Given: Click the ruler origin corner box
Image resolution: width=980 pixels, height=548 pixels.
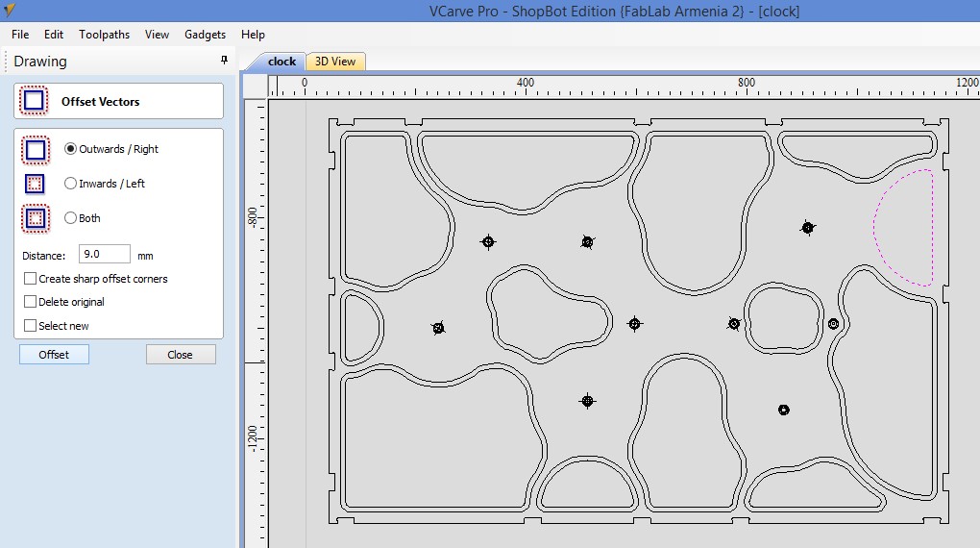Looking at the screenshot, I should click(255, 86).
